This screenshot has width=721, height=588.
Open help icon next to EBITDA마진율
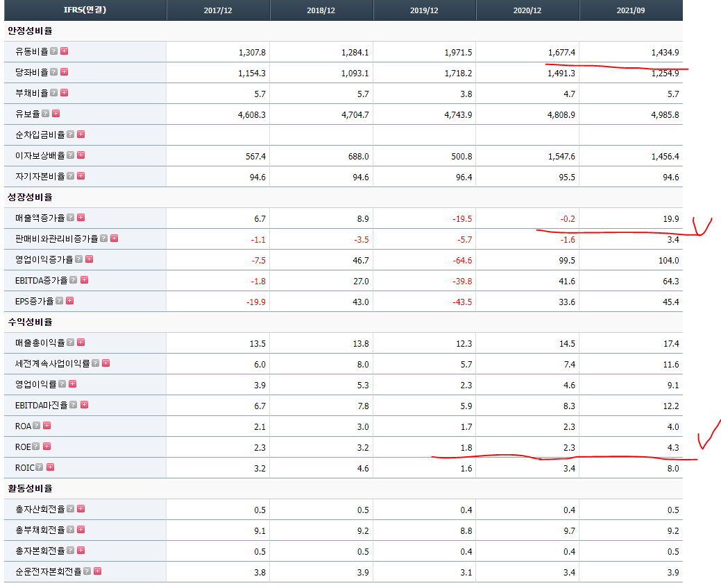click(74, 405)
